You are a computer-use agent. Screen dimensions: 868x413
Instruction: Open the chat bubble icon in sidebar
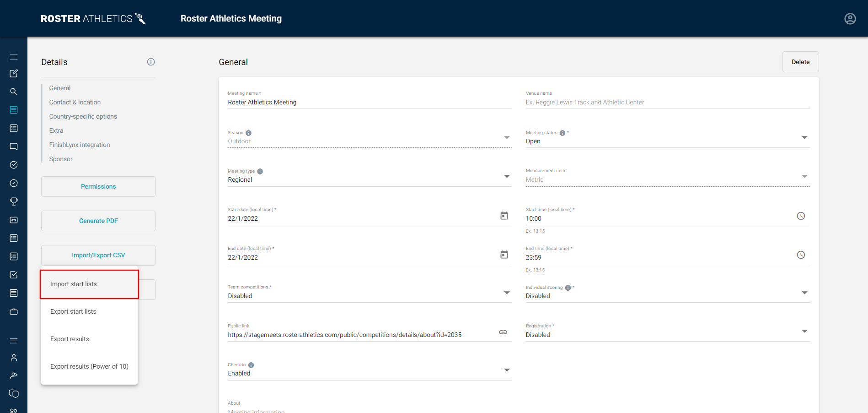14,147
